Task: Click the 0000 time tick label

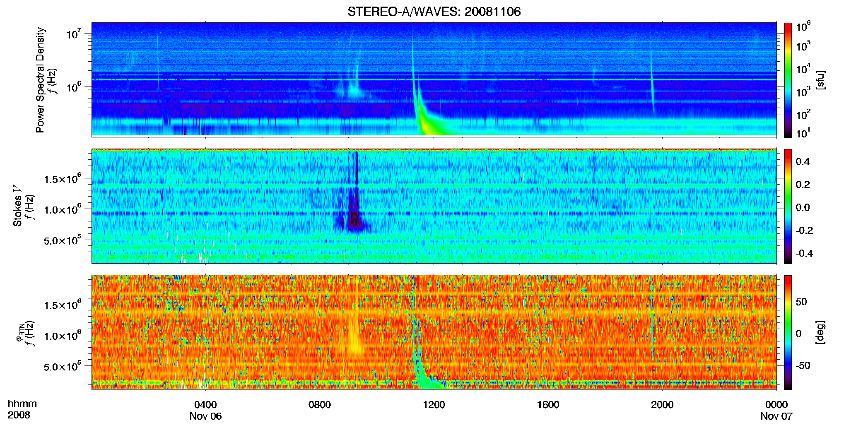Action: click(x=776, y=405)
